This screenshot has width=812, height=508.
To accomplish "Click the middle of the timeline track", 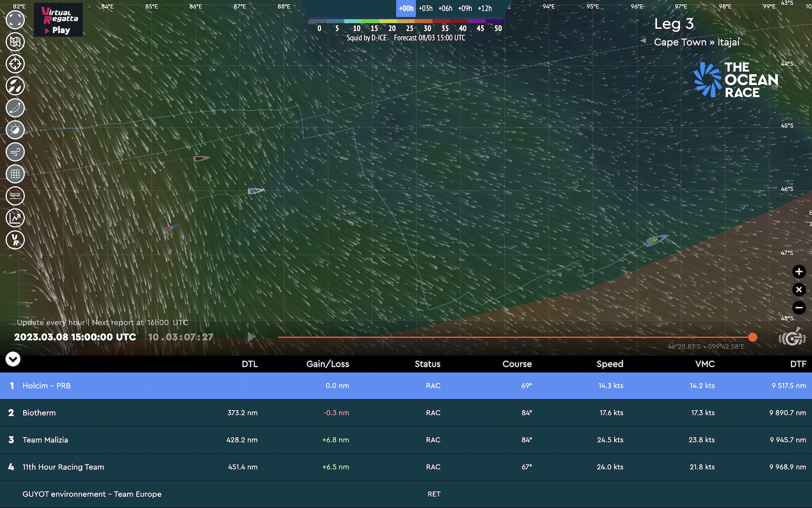I will pos(515,337).
